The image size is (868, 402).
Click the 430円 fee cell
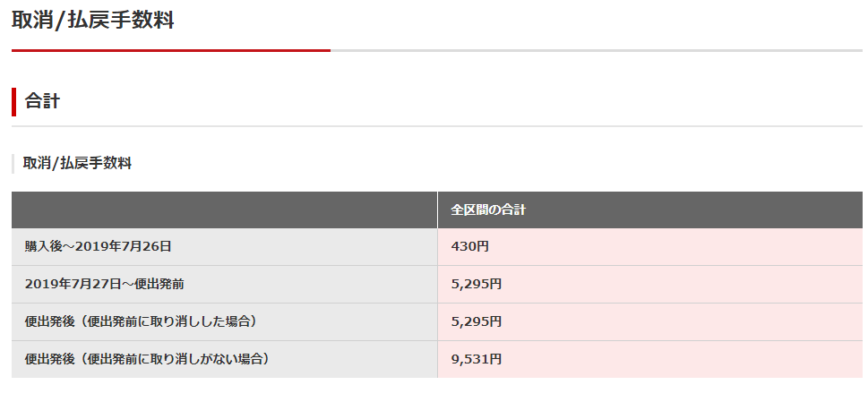click(x=470, y=246)
